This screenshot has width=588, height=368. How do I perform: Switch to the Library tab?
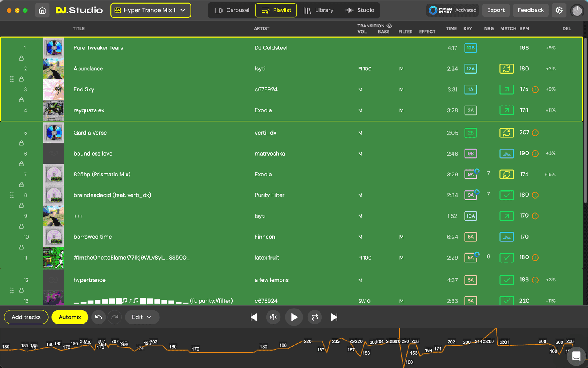[x=318, y=10]
